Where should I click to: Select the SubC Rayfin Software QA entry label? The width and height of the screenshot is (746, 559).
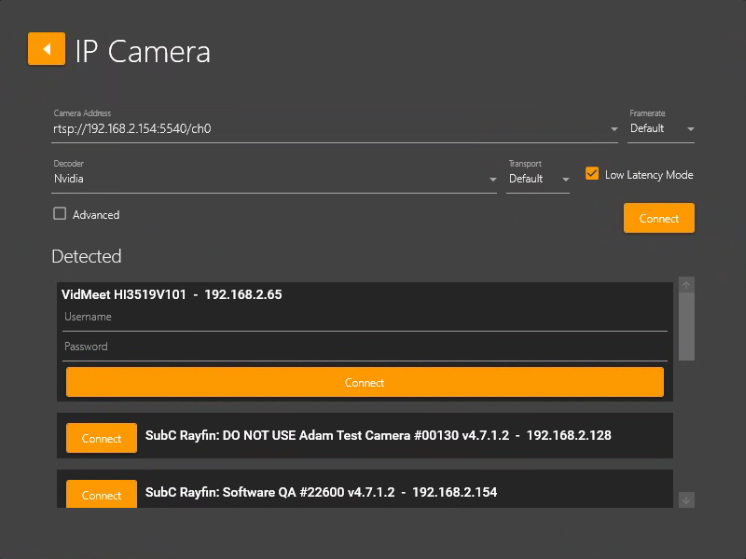pyautogui.click(x=321, y=493)
